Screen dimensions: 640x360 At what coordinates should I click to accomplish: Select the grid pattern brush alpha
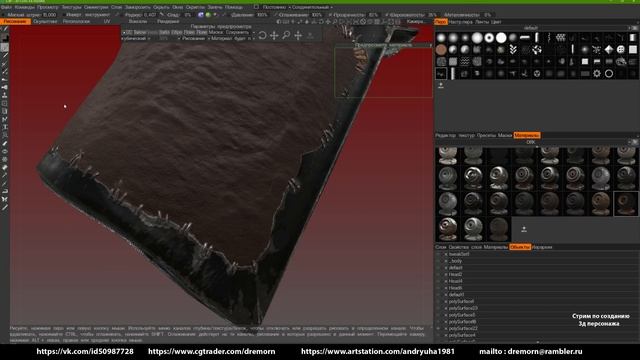coord(561,38)
